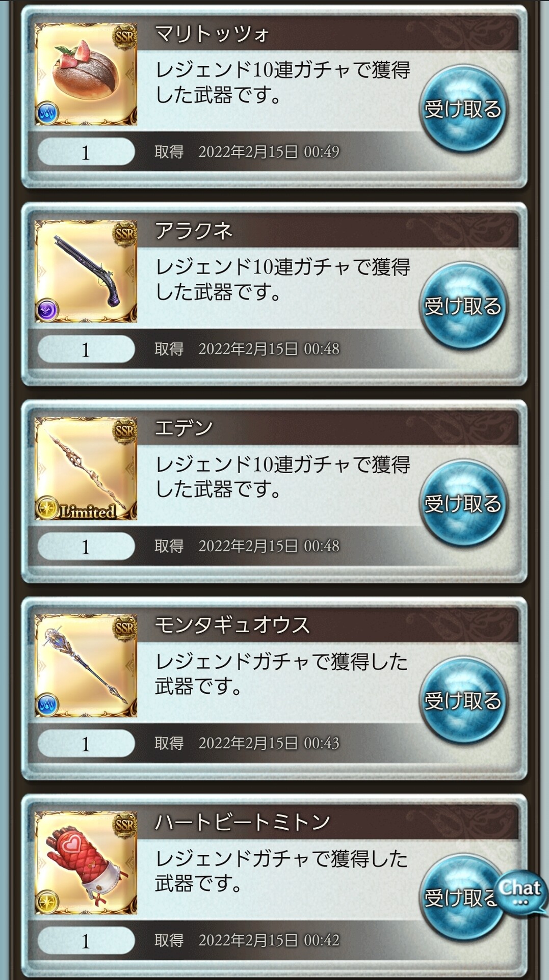
Task: Tap SSR rarity badge on マリトッツォ
Action: [x=125, y=37]
